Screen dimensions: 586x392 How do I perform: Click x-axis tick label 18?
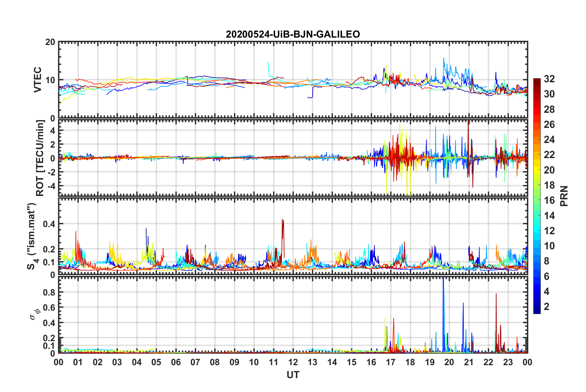coord(410,362)
